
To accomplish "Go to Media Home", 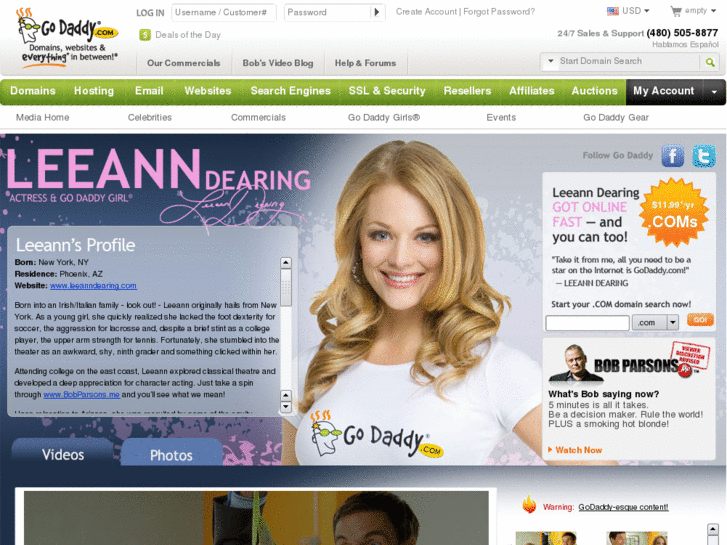I will (x=43, y=118).
